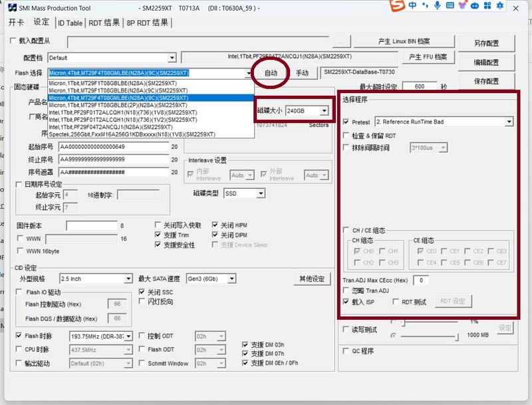Viewport: 532px width, 405px height.
Task: Enable the RDT 测试 checkbox
Action: click(x=394, y=301)
